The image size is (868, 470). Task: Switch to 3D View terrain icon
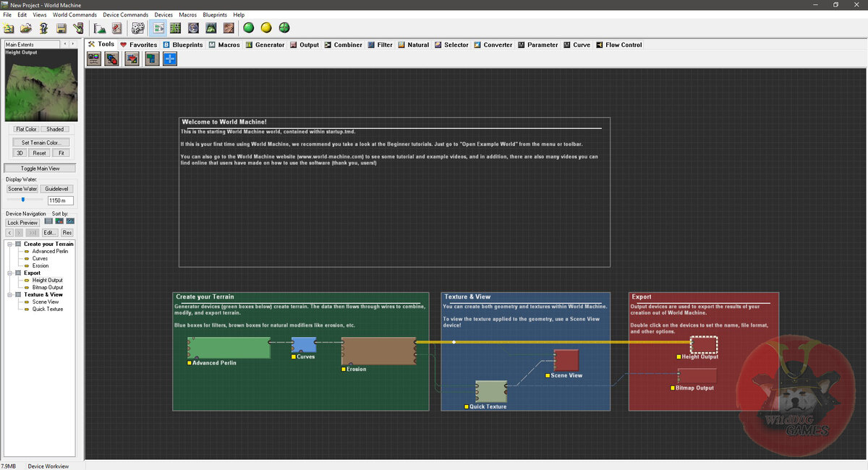coord(210,28)
